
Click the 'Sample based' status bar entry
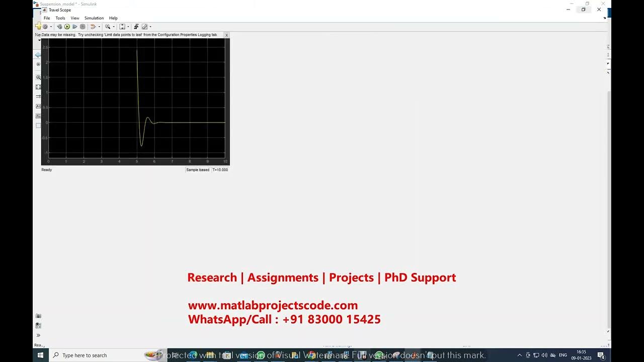point(198,170)
